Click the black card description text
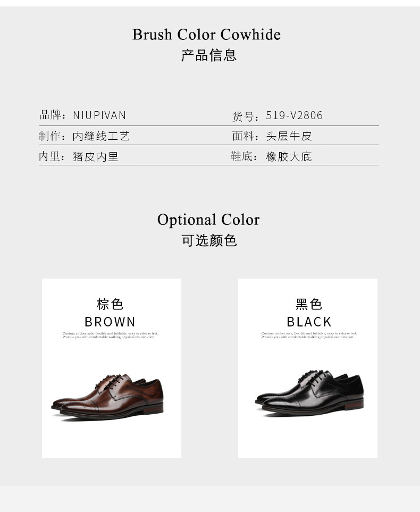This screenshot has width=420, height=512. (x=309, y=335)
